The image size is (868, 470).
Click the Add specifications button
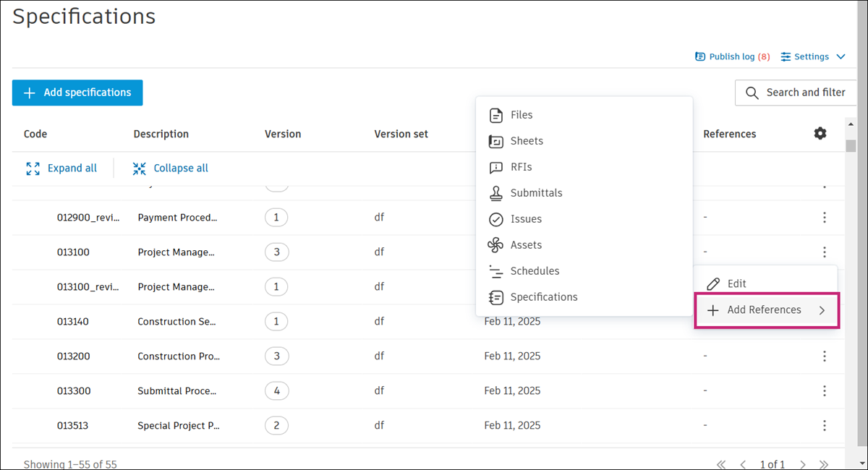pos(77,93)
